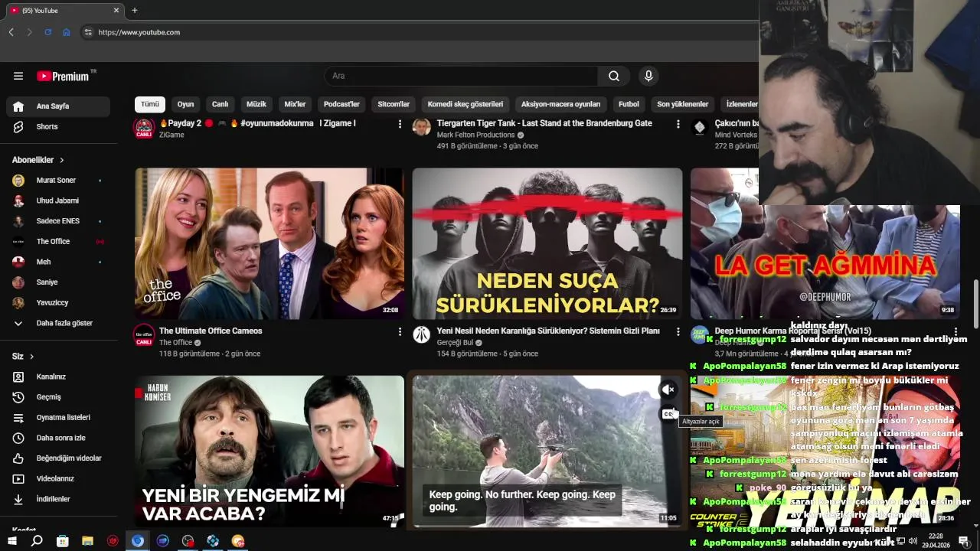Image resolution: width=980 pixels, height=551 pixels.
Task: Start voice search with microphone icon
Action: [648, 76]
